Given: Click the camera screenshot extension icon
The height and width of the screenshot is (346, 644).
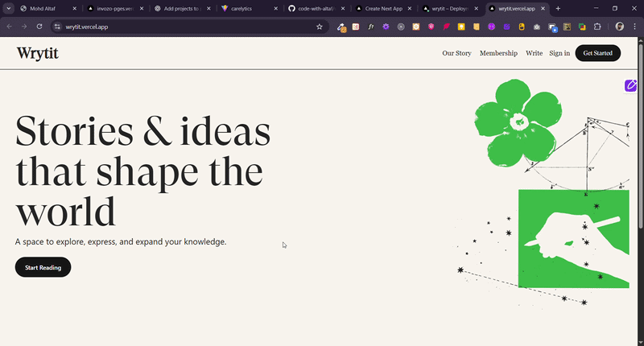Looking at the screenshot, I should pos(537,27).
